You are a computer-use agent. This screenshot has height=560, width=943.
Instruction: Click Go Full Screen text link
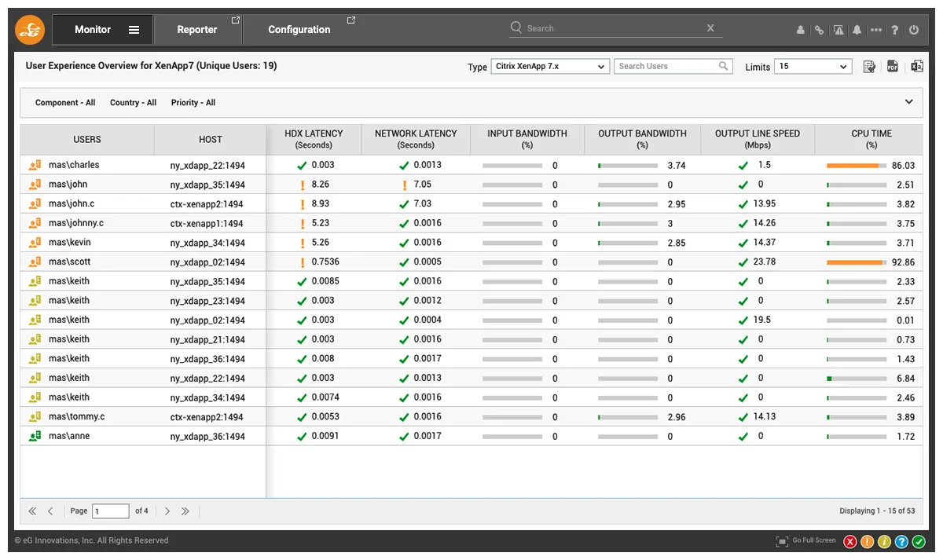tap(814, 540)
